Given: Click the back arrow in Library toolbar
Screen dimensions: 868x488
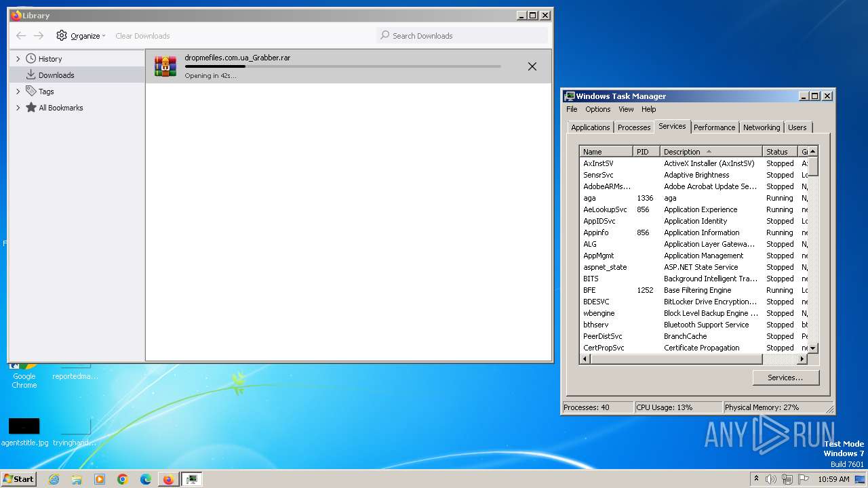Looking at the screenshot, I should 21,36.
